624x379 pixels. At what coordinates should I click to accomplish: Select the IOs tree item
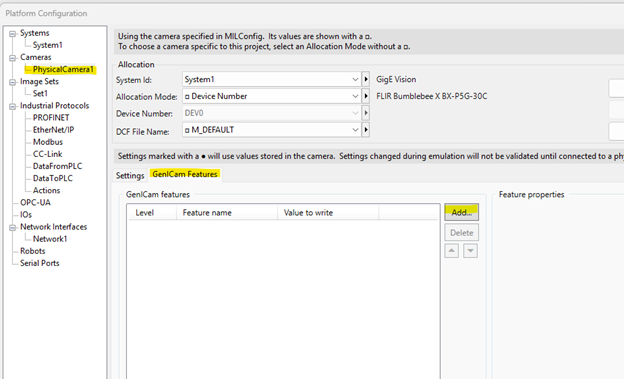[26, 215]
